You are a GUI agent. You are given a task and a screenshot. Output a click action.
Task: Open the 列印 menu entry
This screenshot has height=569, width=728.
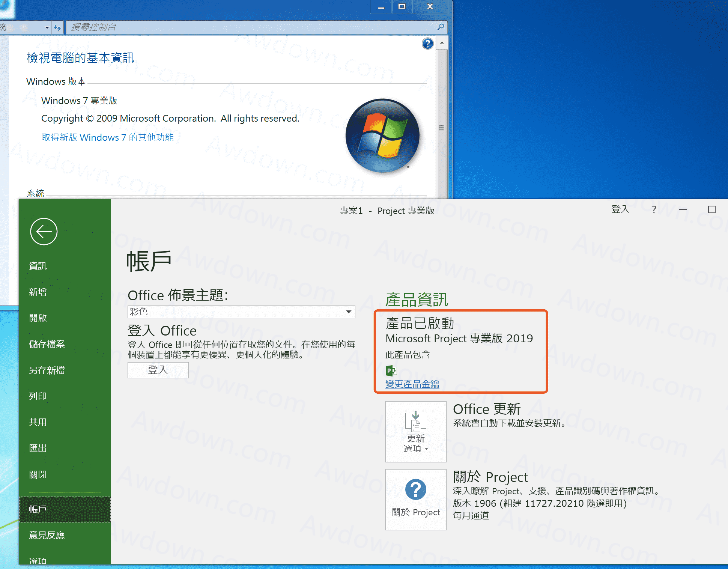pos(38,396)
